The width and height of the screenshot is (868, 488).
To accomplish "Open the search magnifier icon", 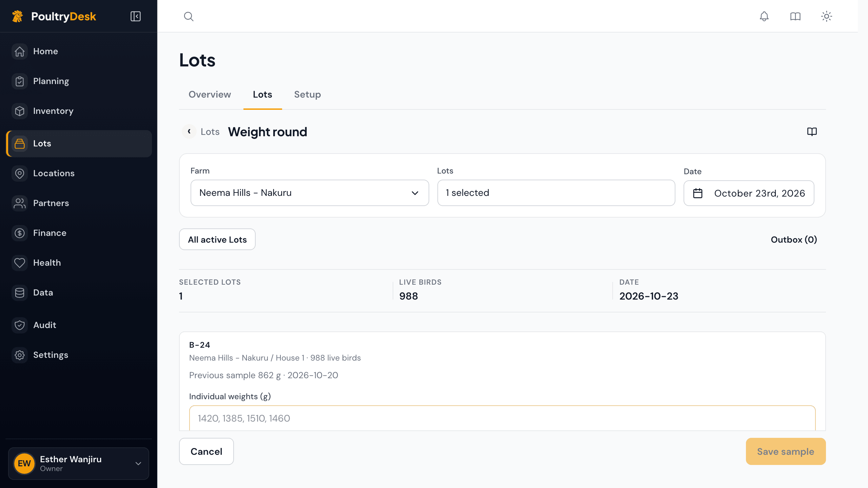I will click(x=189, y=16).
